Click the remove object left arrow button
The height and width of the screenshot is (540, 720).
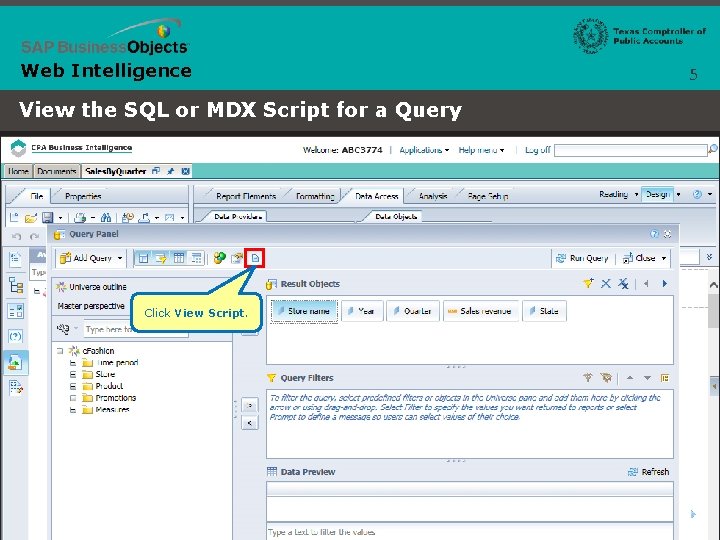click(250, 423)
